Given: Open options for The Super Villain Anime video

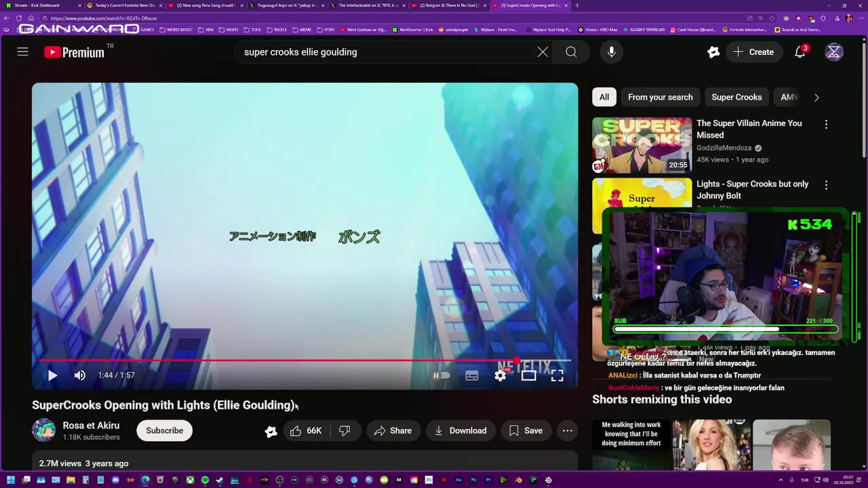Looking at the screenshot, I should coord(826,125).
